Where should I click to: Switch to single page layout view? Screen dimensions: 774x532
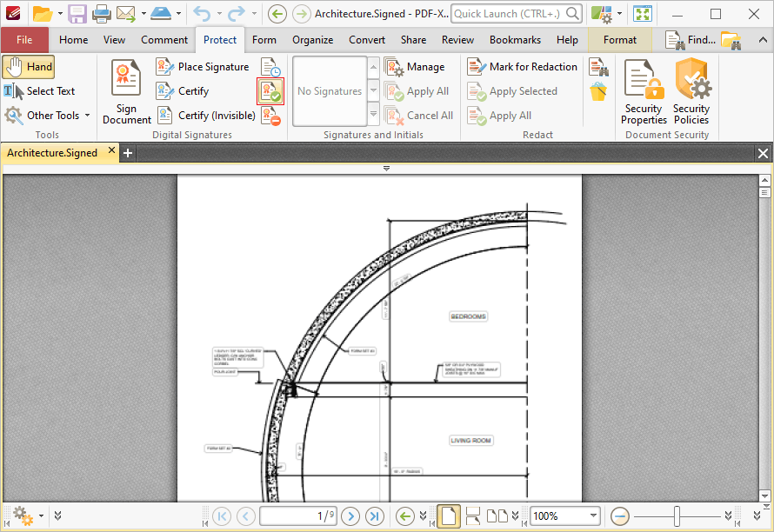(448, 515)
